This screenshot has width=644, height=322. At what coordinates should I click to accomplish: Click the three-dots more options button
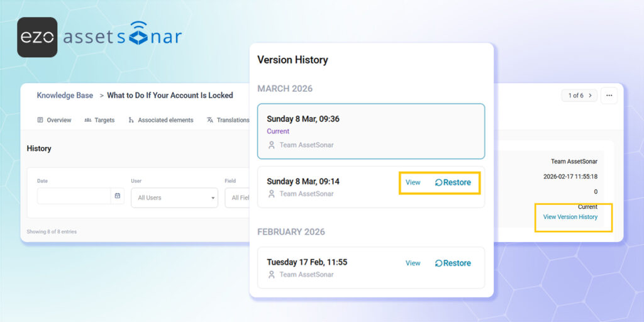608,96
